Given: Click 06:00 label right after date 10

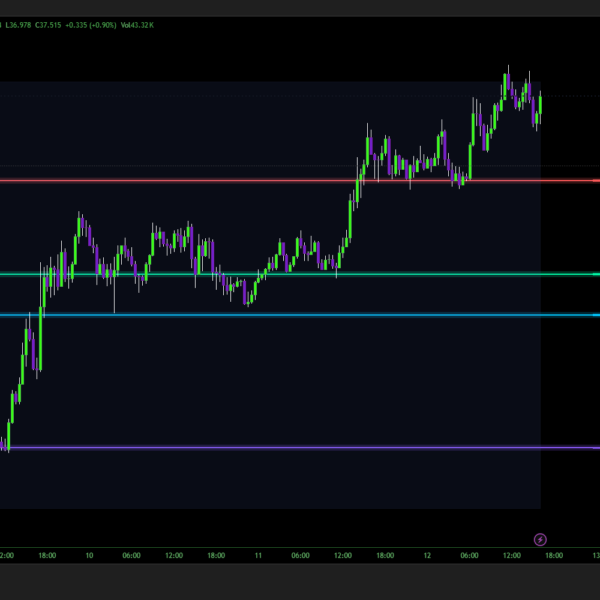Looking at the screenshot, I should pos(131,555).
